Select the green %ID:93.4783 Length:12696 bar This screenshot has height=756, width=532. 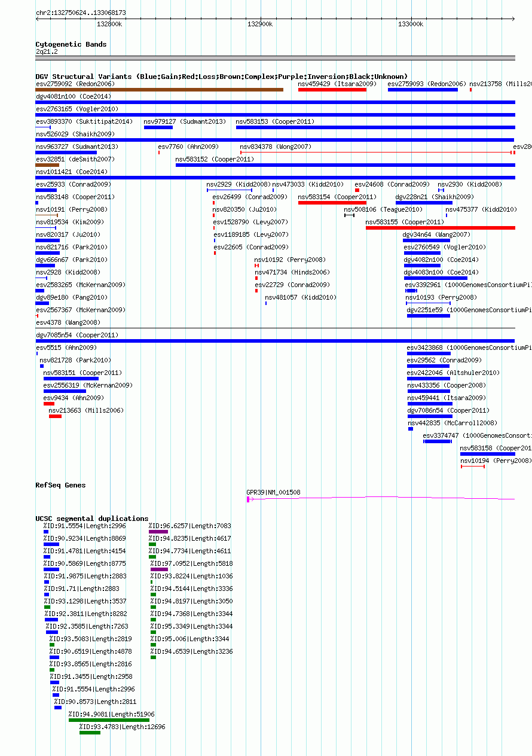(x=90, y=733)
